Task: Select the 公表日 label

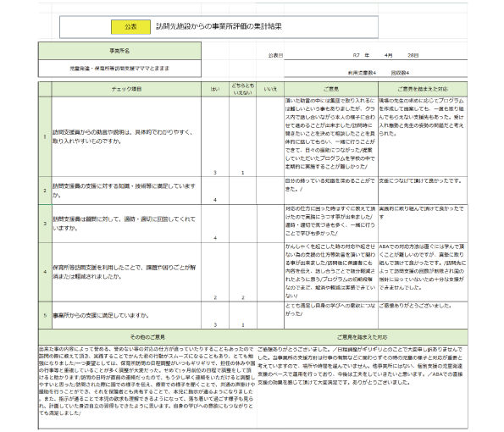Action: [275, 56]
